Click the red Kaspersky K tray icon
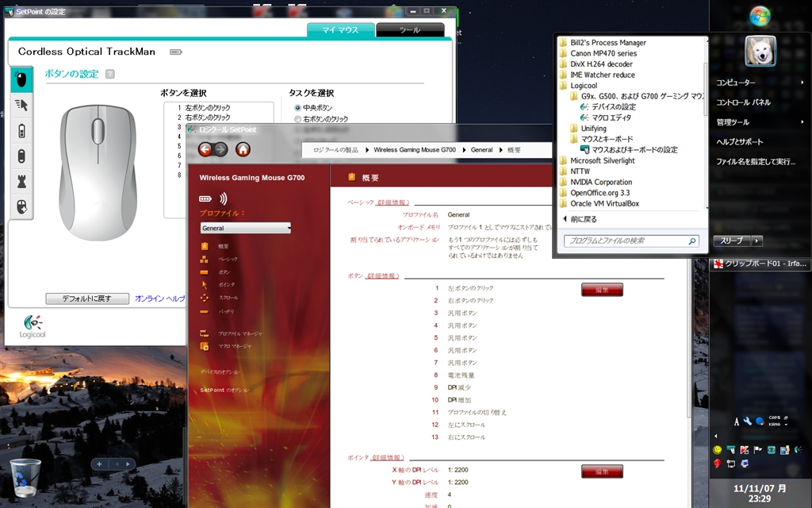 (x=744, y=450)
